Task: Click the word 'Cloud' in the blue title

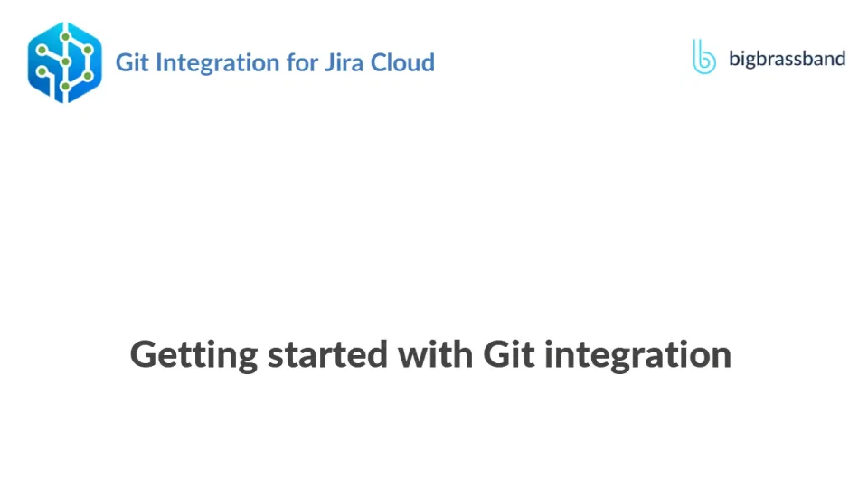Action: click(402, 63)
